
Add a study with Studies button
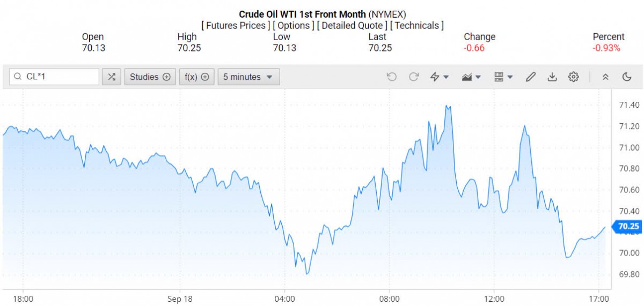(150, 77)
